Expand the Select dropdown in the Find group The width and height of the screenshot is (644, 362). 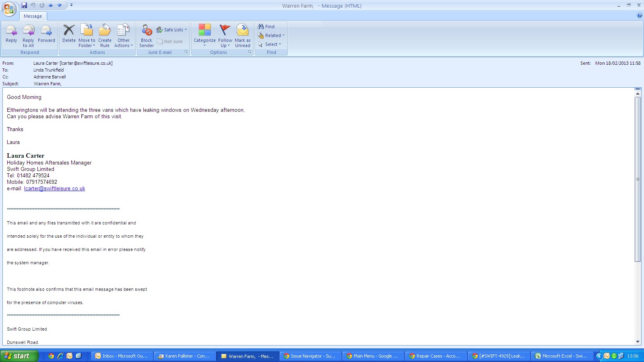pos(270,44)
